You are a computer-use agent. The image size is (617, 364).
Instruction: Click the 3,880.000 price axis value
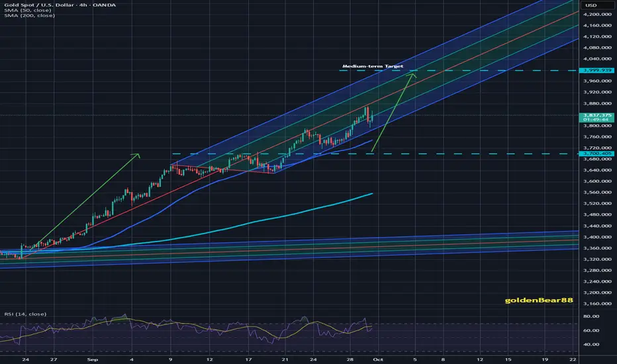click(597, 103)
